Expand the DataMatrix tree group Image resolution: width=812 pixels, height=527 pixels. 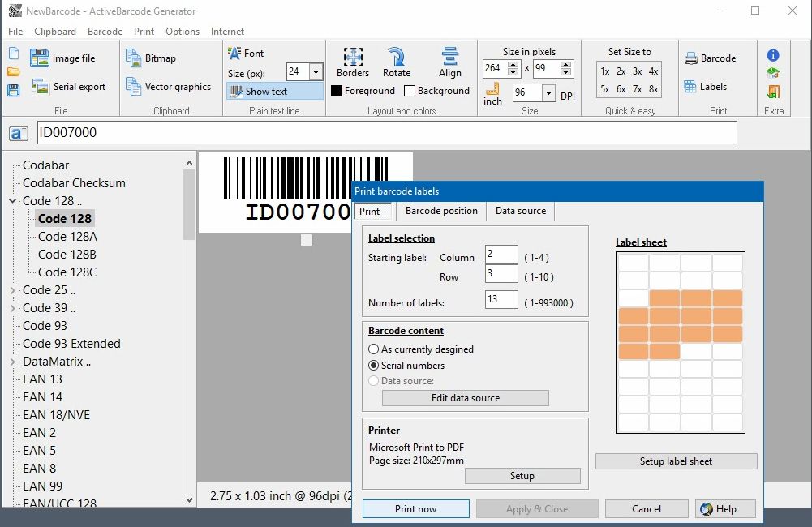[13, 362]
